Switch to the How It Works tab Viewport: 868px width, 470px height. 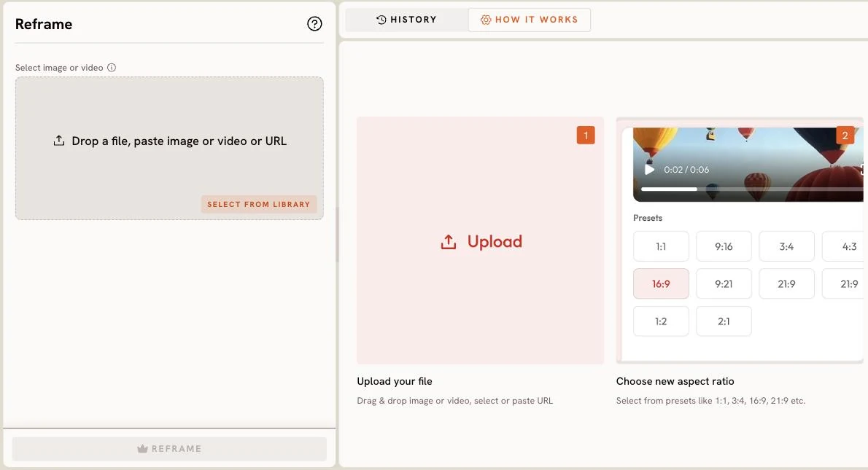click(x=530, y=20)
